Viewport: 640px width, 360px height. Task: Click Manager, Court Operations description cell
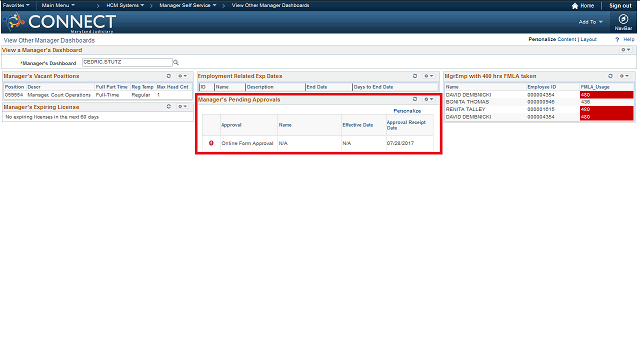59,95
